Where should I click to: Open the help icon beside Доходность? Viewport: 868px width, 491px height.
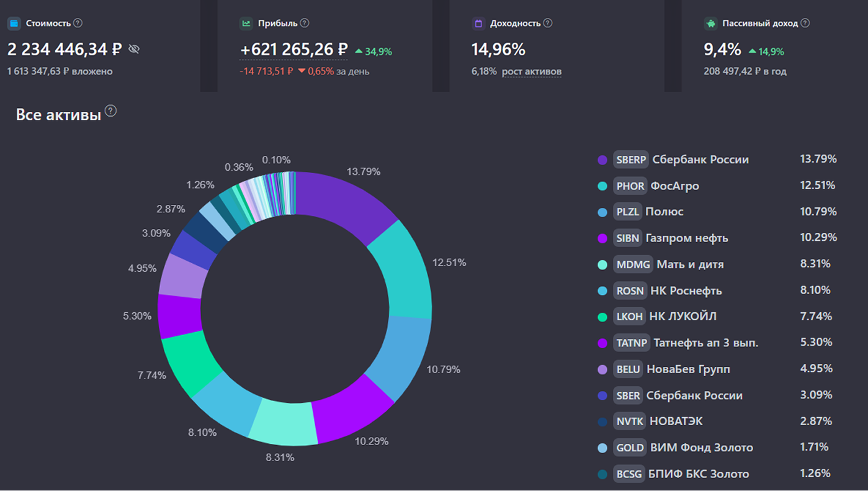[547, 23]
